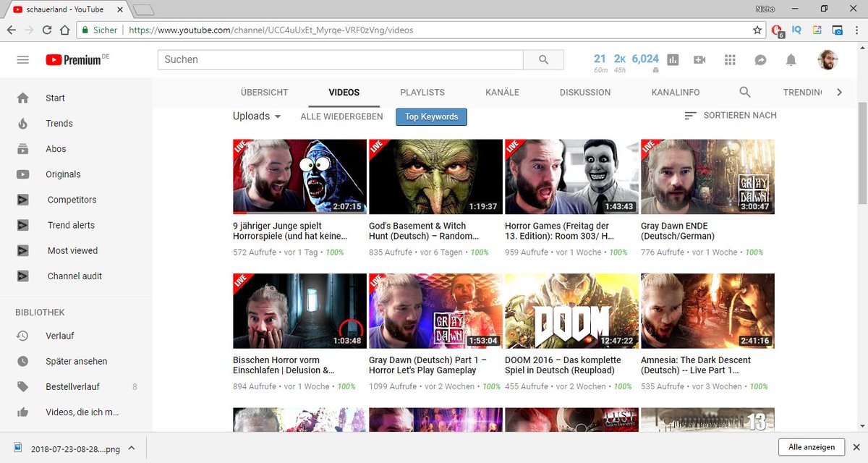Close the downloads bar

[x=856, y=447]
